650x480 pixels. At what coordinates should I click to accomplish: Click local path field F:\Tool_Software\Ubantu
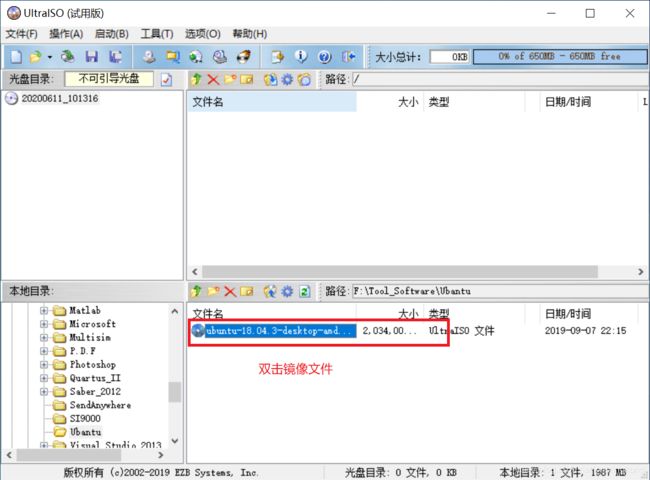coord(500,291)
